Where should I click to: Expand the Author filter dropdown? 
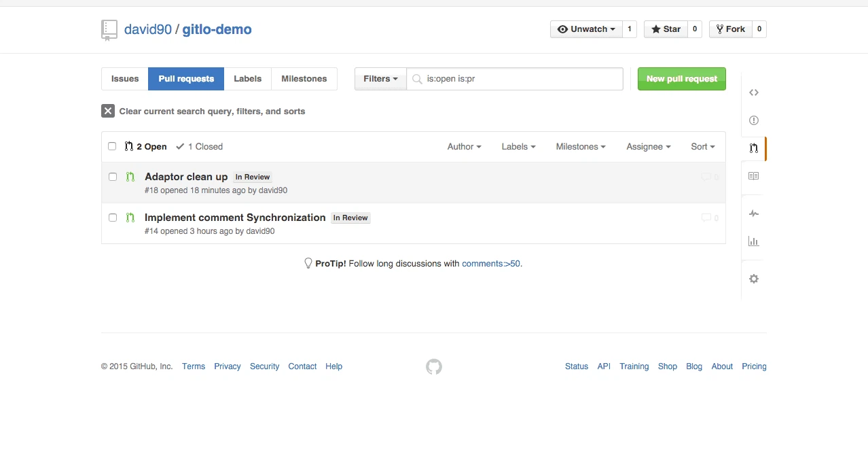click(464, 146)
